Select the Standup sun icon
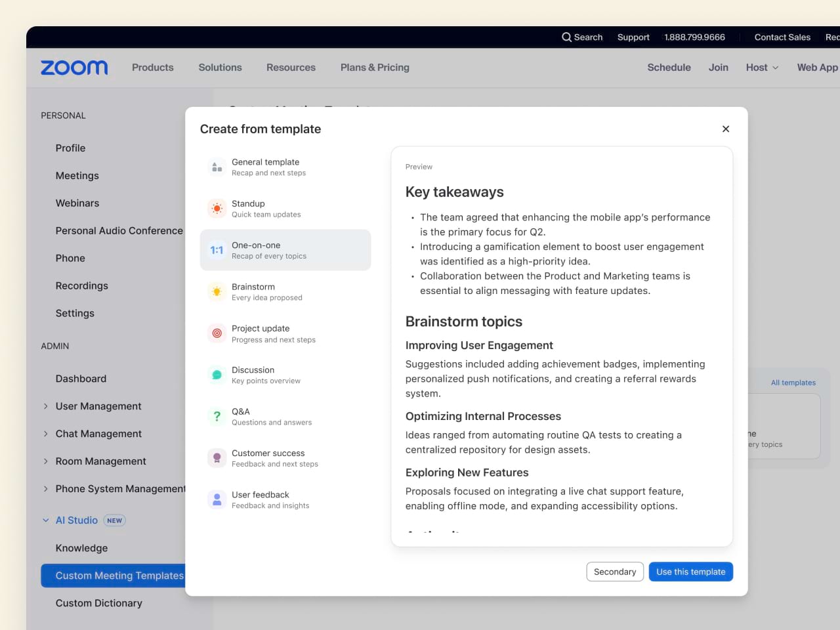The image size is (840, 630). (x=217, y=209)
